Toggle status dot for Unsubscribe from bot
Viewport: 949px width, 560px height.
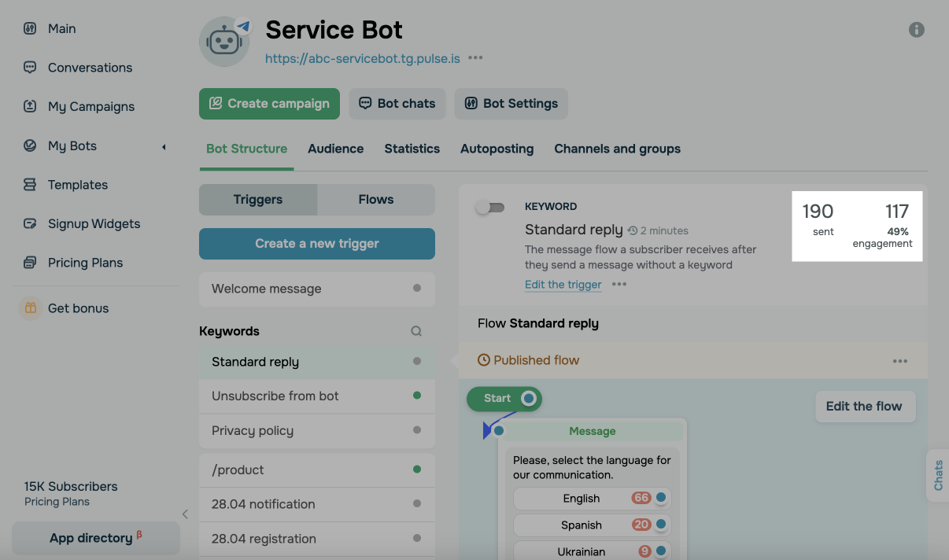click(x=417, y=396)
